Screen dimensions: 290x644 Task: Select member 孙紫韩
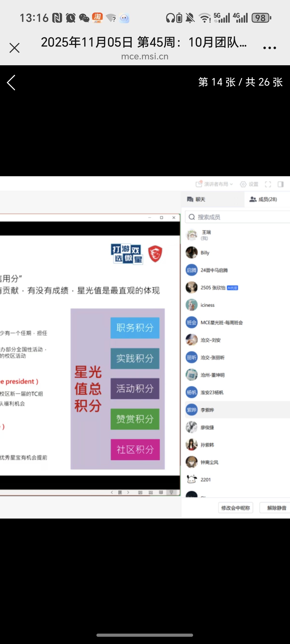tap(238, 445)
